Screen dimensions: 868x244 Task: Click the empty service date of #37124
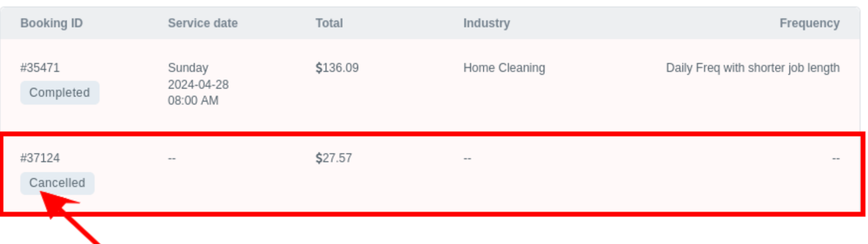[x=172, y=159]
